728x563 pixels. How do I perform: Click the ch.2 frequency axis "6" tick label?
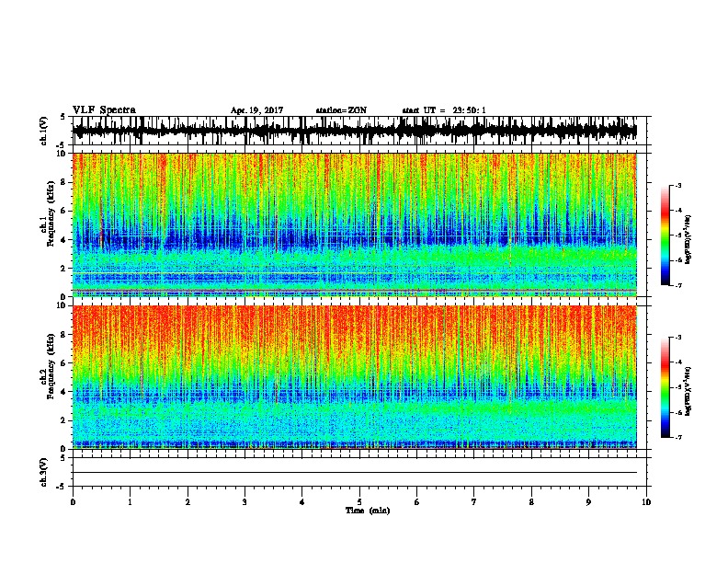click(64, 363)
